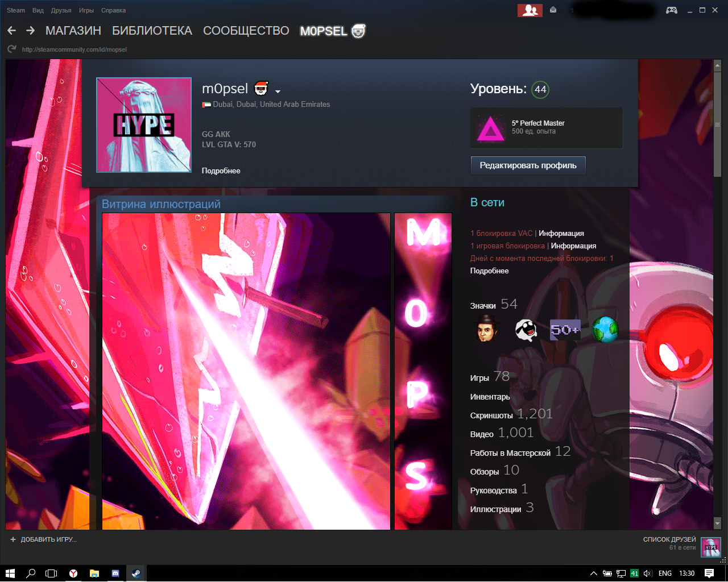The height and width of the screenshot is (582, 728).
Task: Open Руководства 1 link
Action: click(x=499, y=489)
